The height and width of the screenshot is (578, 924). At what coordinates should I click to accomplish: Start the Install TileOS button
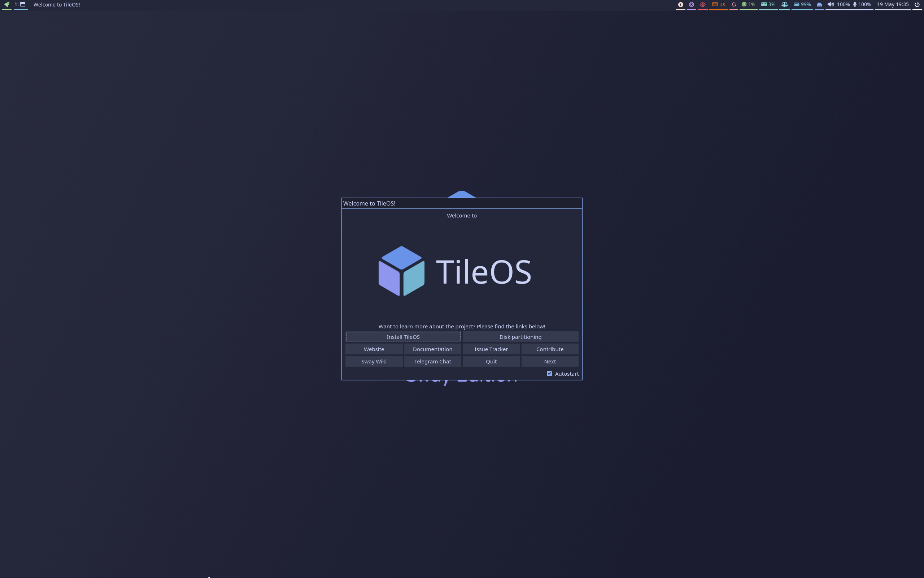[403, 337]
